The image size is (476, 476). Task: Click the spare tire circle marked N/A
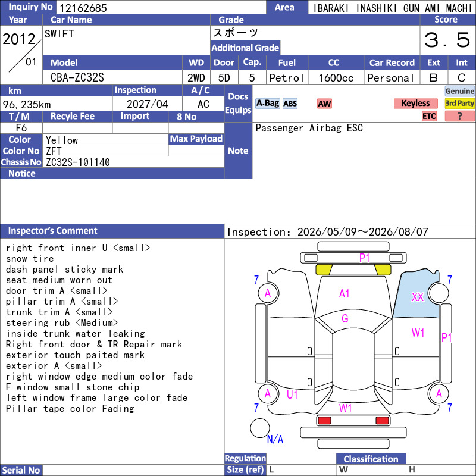(x=260, y=428)
